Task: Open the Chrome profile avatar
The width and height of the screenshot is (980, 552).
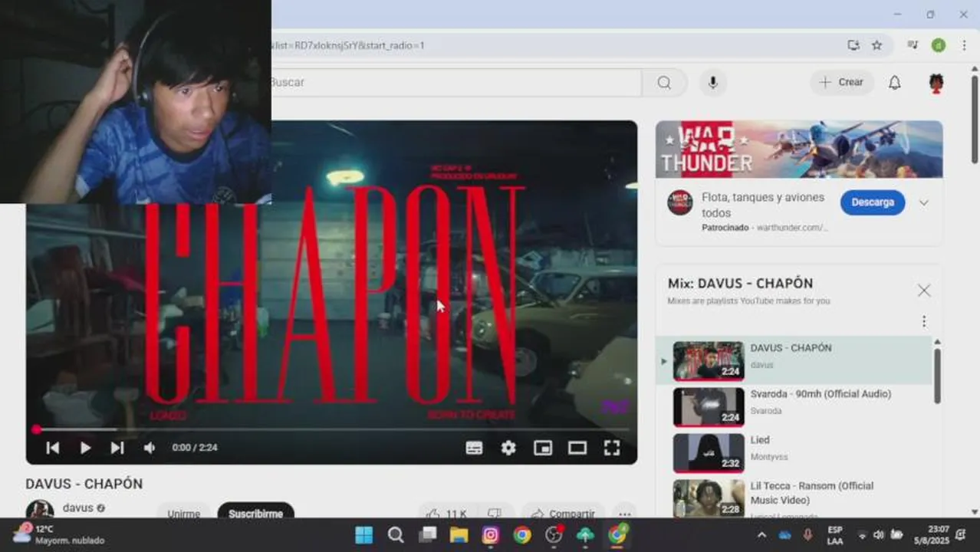Action: pos(938,45)
